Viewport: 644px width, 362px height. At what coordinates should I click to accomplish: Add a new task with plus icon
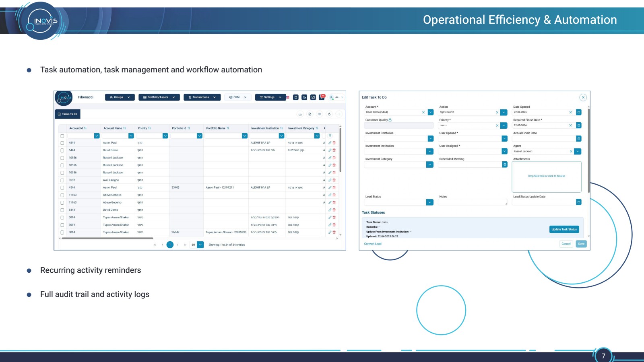(x=339, y=114)
